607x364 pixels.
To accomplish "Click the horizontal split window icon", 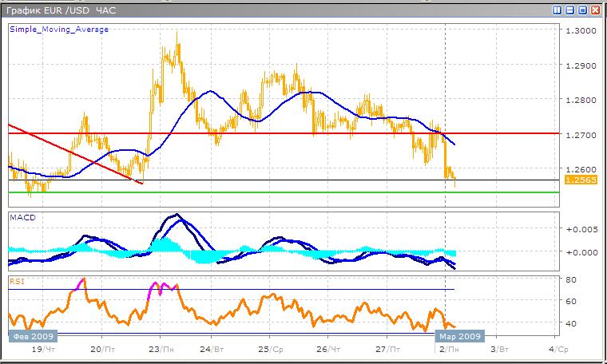I will pyautogui.click(x=569, y=10).
